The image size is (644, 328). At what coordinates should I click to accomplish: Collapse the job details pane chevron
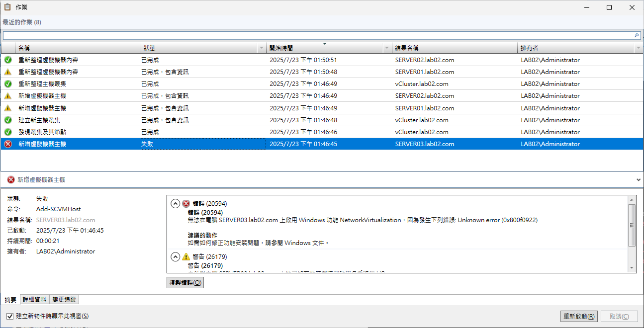click(x=638, y=179)
